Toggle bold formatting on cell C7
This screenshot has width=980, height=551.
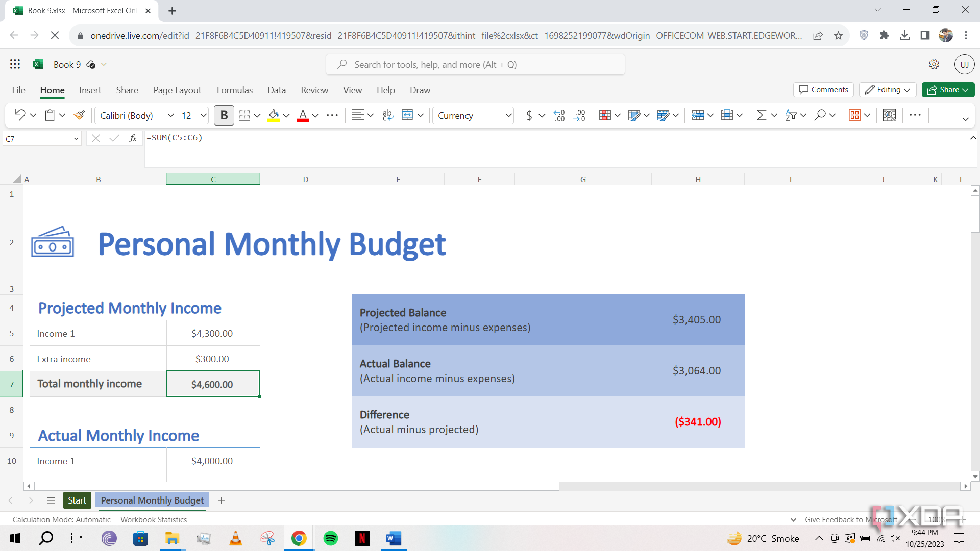tap(224, 115)
